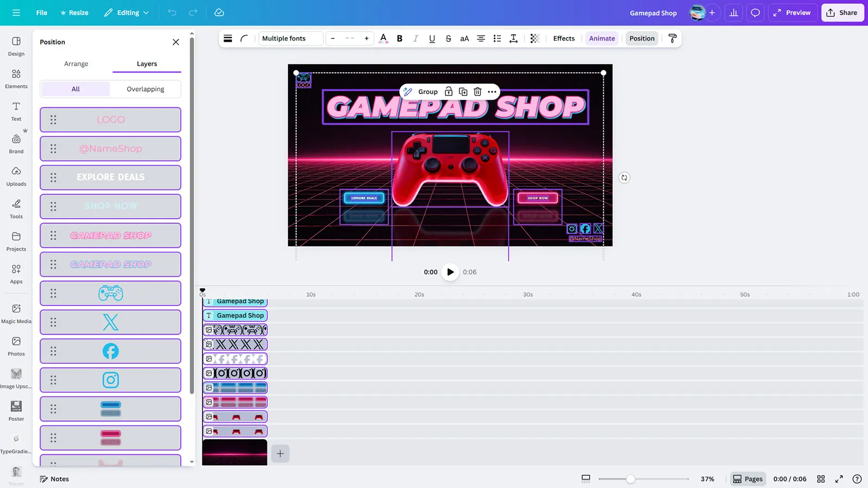Toggle bold formatting
Viewport: 868px width, 488px height.
tap(400, 38)
